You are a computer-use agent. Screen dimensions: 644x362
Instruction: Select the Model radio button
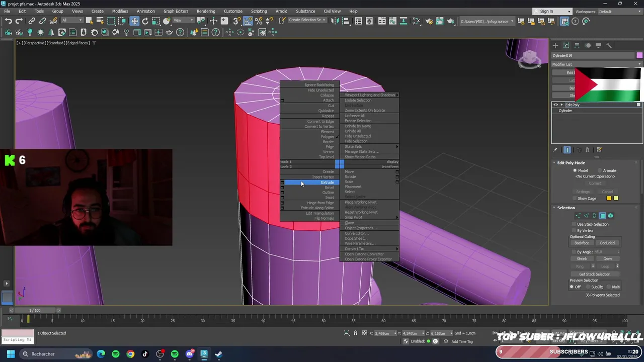(x=575, y=170)
